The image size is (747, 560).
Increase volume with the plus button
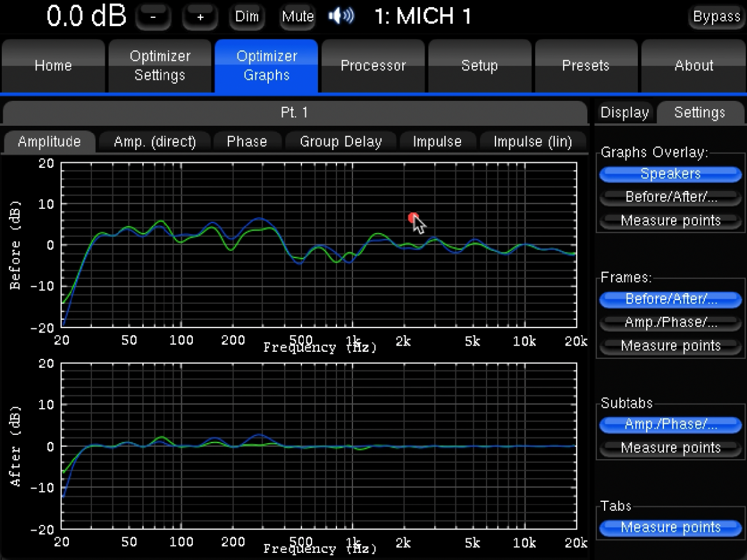pos(200,17)
